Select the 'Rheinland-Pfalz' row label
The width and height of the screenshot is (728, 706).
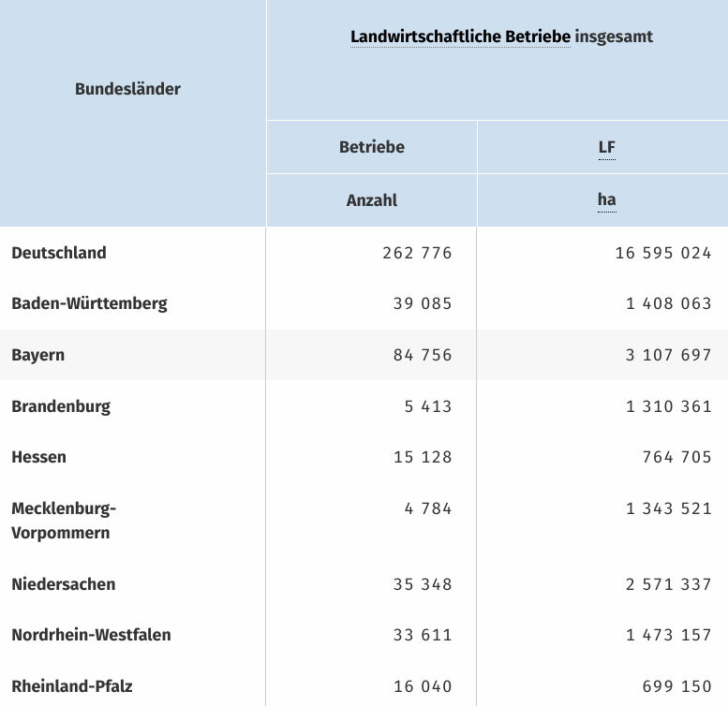[x=72, y=686]
